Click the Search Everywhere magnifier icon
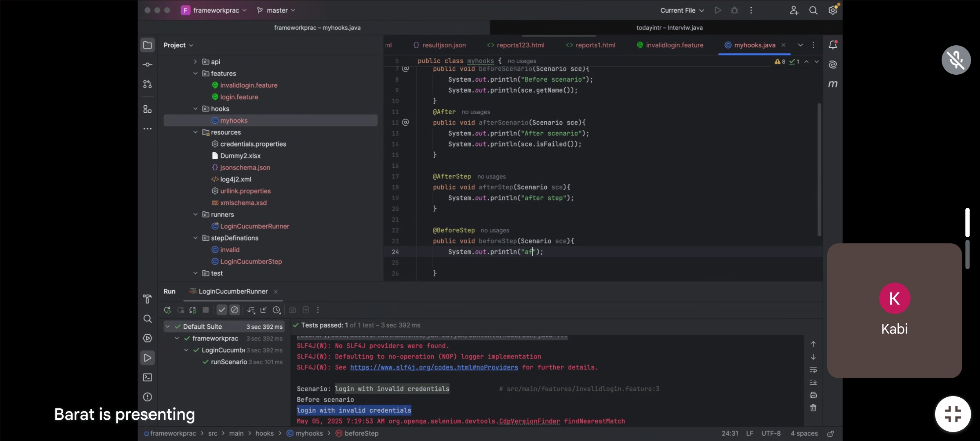 point(813,11)
